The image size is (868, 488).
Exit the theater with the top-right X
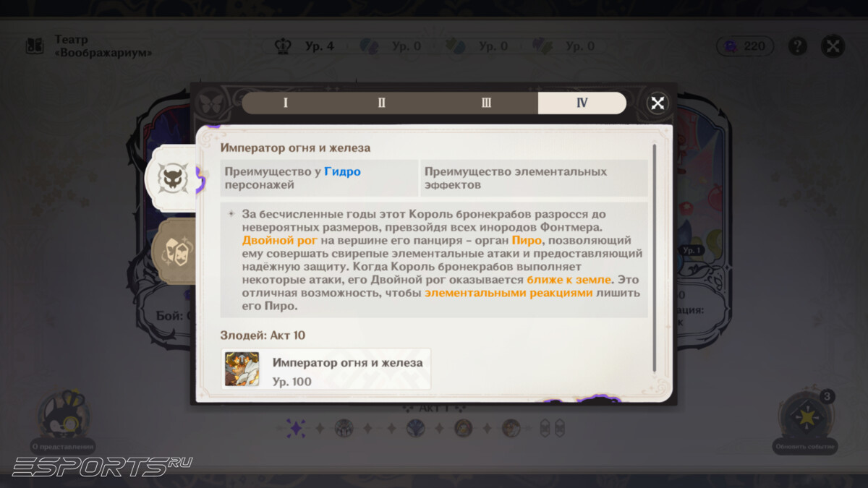[x=833, y=46]
